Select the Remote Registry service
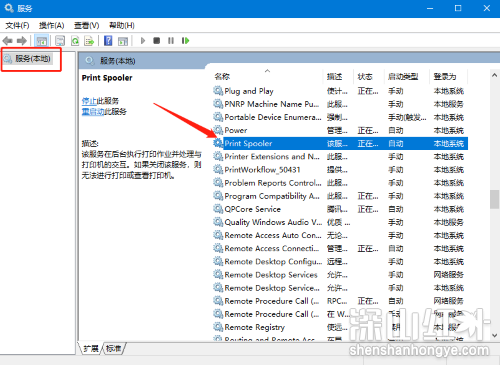 coord(340,327)
